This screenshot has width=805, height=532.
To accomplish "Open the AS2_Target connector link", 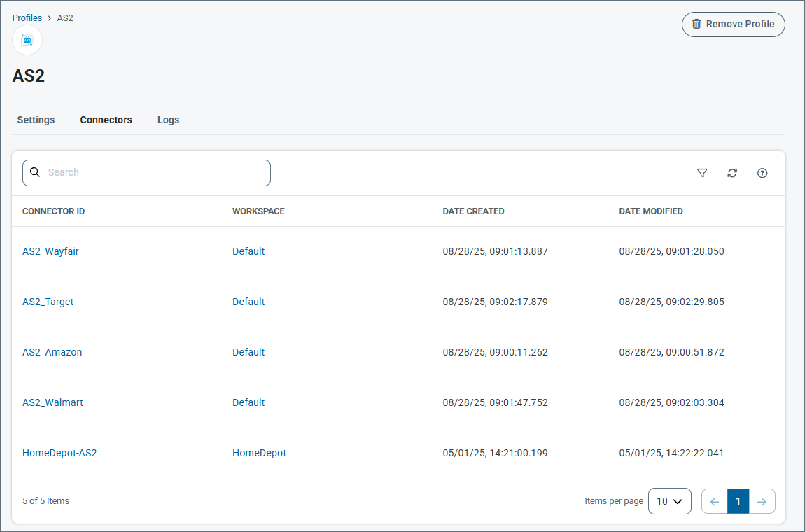I will pos(48,302).
